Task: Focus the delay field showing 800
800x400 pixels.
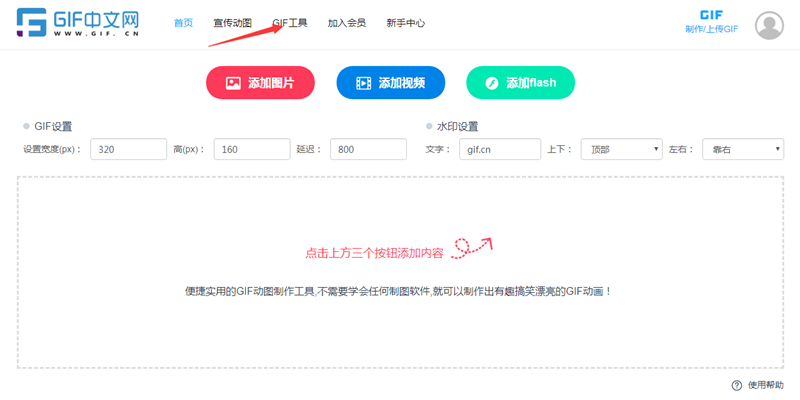Action: click(x=368, y=149)
